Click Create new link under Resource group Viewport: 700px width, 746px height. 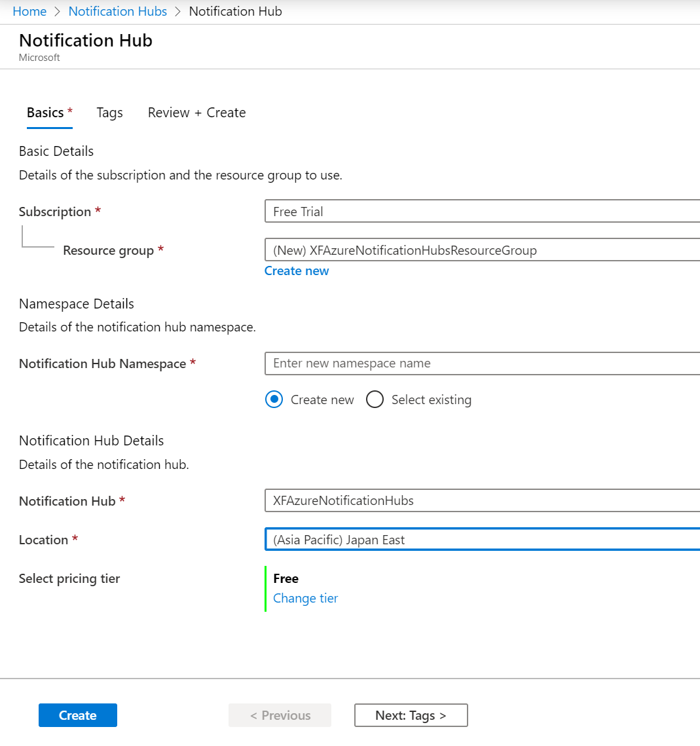click(x=297, y=270)
